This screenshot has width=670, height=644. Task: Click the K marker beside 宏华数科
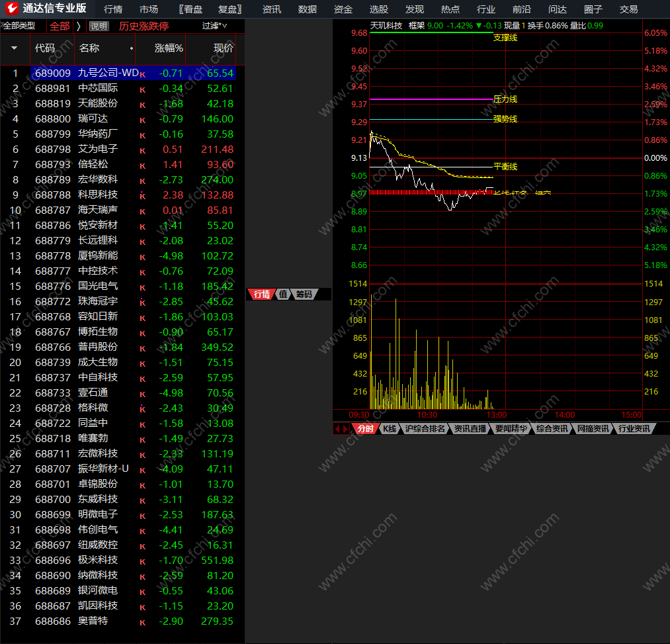click(143, 181)
